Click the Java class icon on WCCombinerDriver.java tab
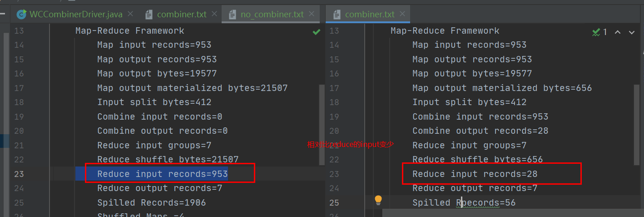The width and height of the screenshot is (644, 217). pos(21,15)
